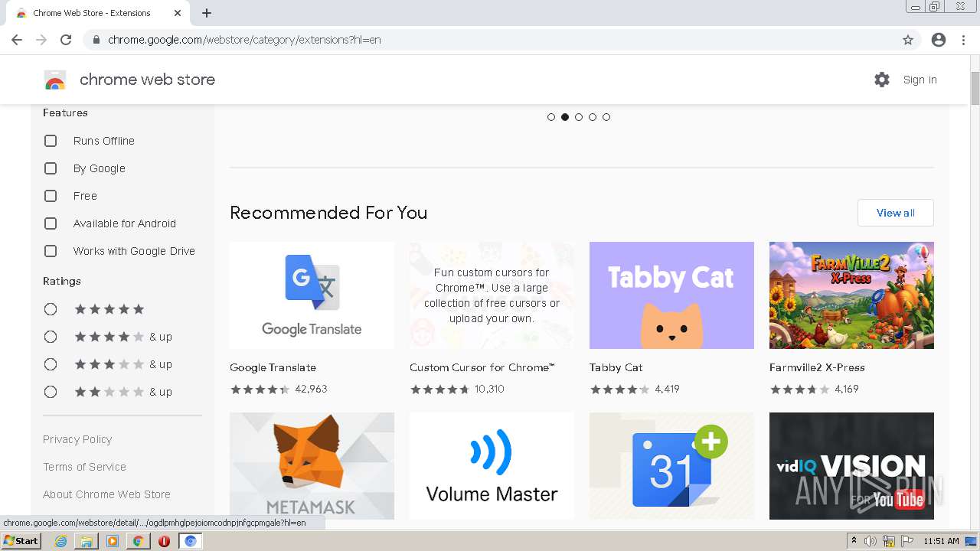Select four stars & up rating
980x551 pixels.
click(51, 337)
